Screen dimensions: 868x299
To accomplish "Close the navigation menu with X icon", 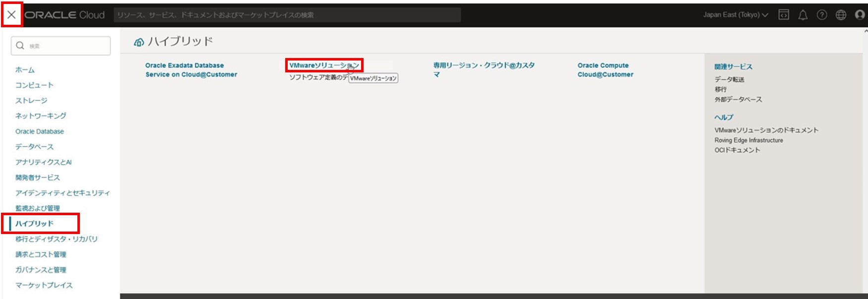I will pos(11,15).
